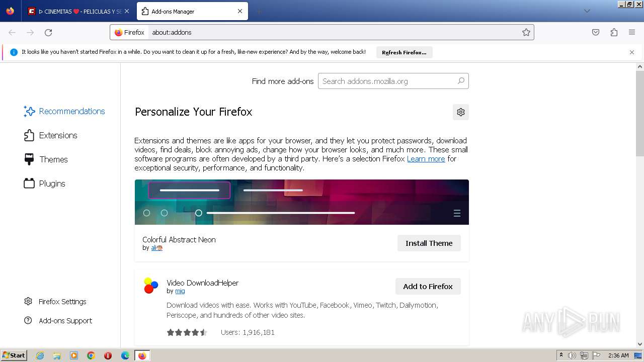This screenshot has height=362, width=644.
Task: Launch Microsoft Edge from taskbar
Action: pos(125,355)
